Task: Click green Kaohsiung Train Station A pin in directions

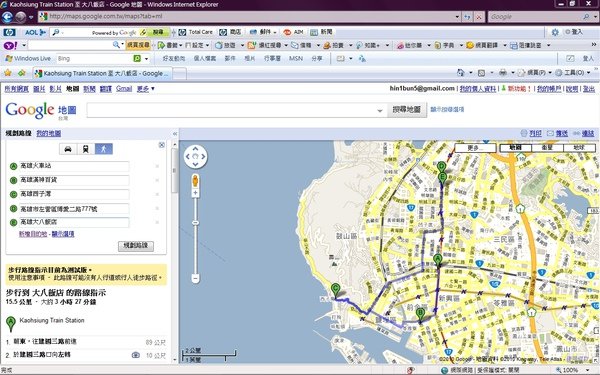Action: pyautogui.click(x=11, y=323)
